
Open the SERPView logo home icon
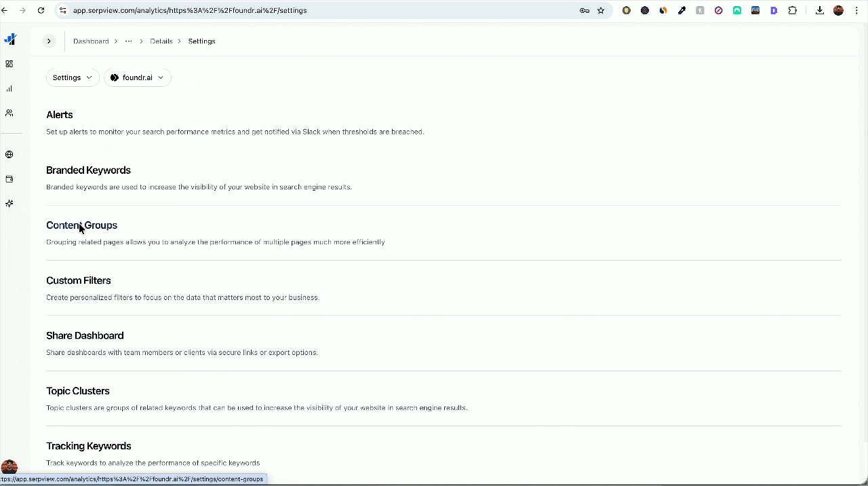tap(9, 39)
